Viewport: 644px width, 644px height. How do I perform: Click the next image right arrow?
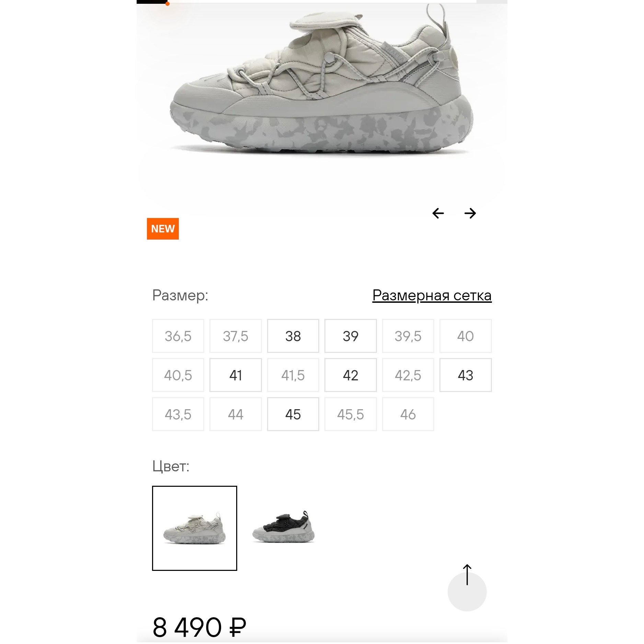coord(470,213)
